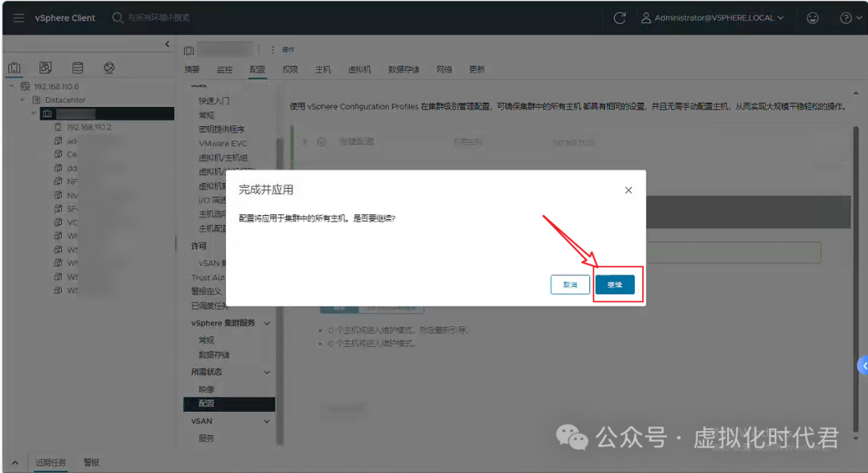The image size is (868, 473).
Task: Switch to the Storage inventory icon
Action: 77,67
